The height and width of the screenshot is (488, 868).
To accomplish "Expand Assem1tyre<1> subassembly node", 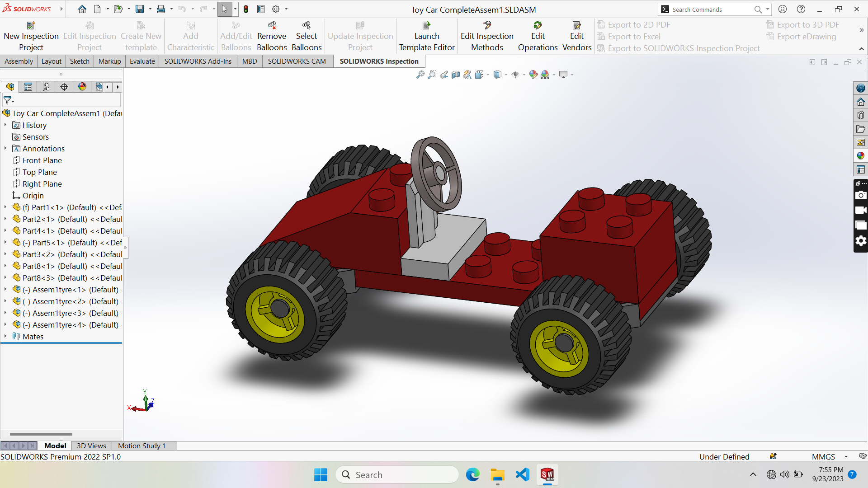I will (x=5, y=289).
